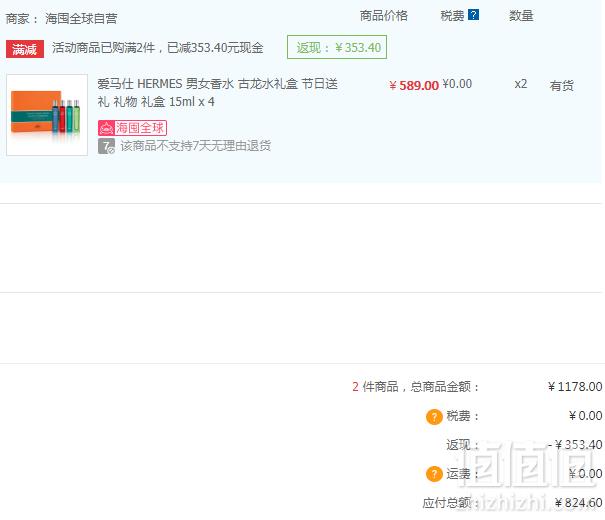
Task: Click the 数量 column header
Action: tap(521, 16)
